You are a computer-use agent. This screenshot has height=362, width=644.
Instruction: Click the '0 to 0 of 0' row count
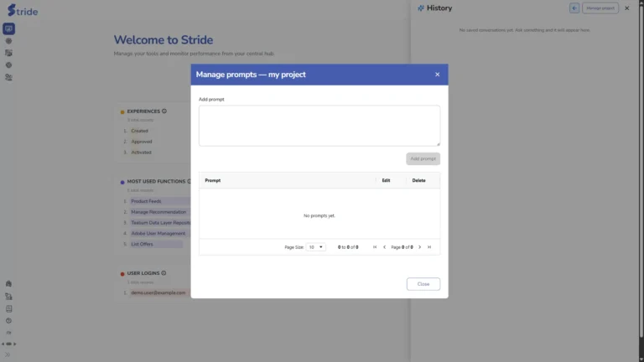(348, 247)
